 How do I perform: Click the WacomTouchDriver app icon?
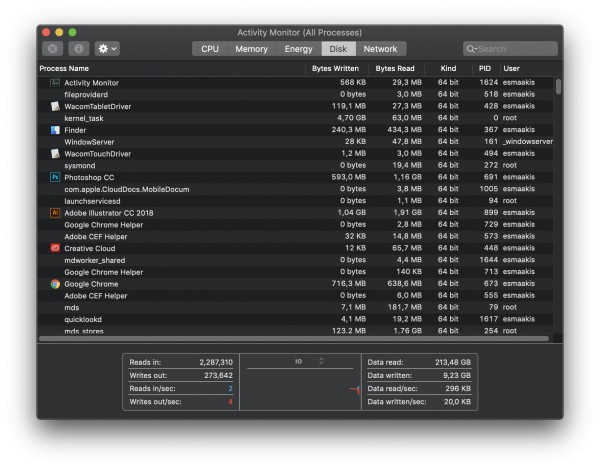[x=55, y=153]
